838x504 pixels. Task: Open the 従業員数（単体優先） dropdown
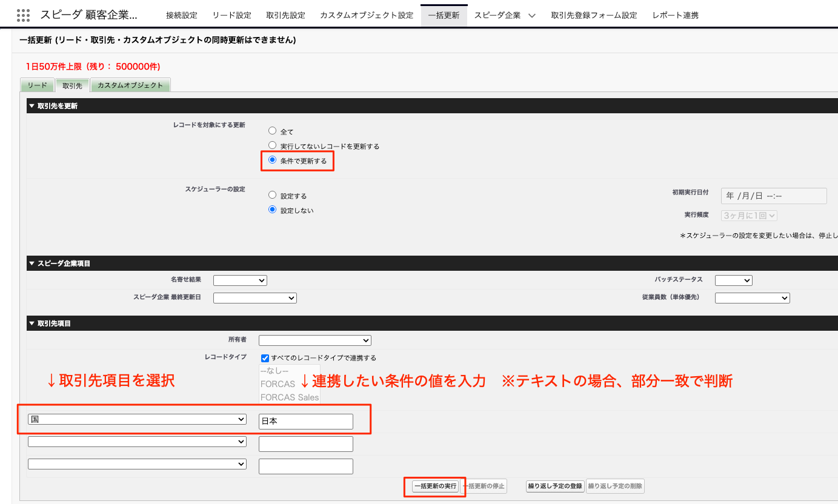[752, 298]
